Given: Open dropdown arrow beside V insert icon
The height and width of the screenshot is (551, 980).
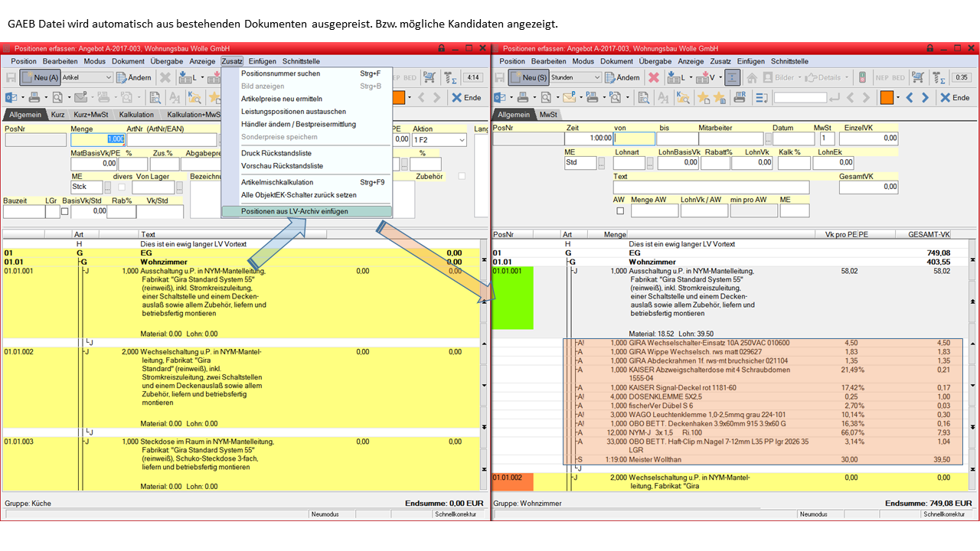Looking at the screenshot, I should click(x=720, y=77).
